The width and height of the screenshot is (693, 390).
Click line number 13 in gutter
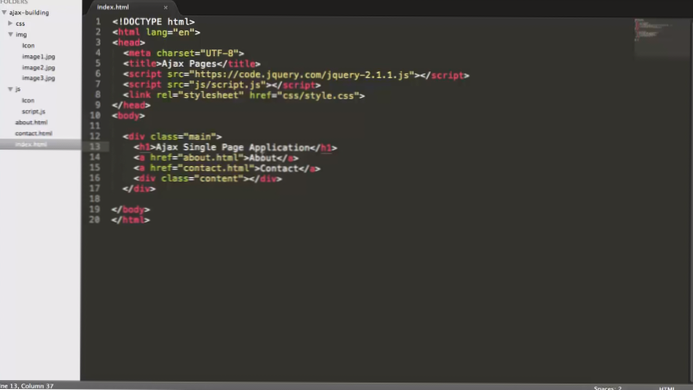tap(95, 146)
